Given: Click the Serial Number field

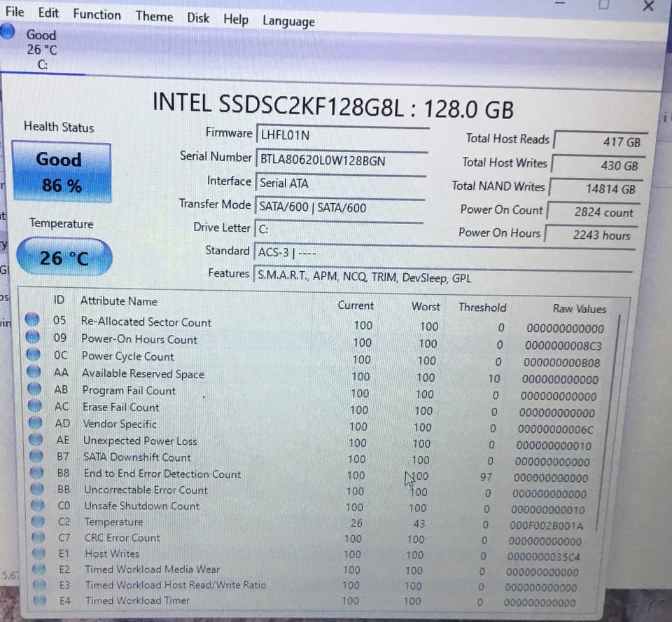Looking at the screenshot, I should pos(342,160).
